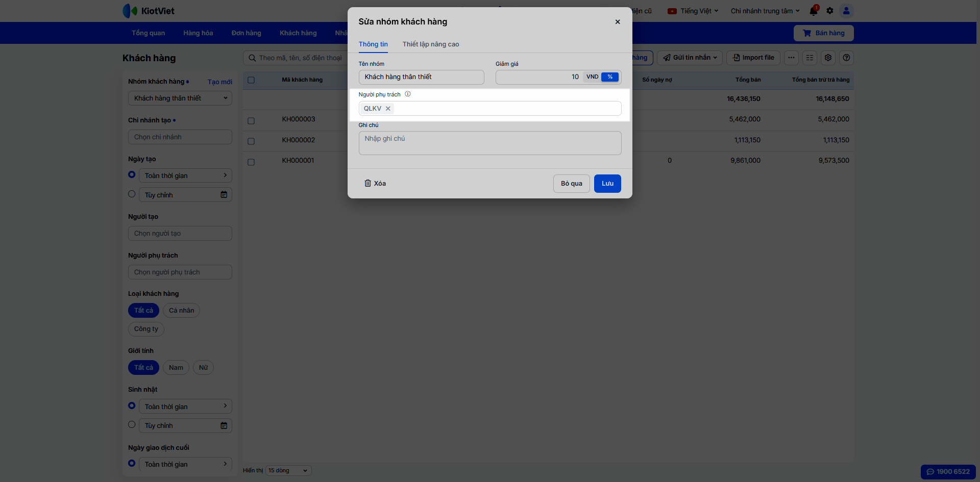This screenshot has width=980, height=482.
Task: Open the 1900 6522 support chat
Action: click(948, 472)
